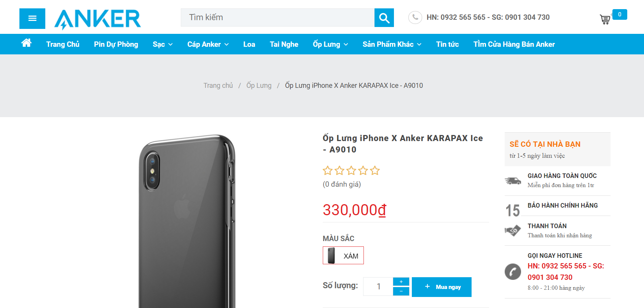Click the home icon in navbar

coord(26,43)
